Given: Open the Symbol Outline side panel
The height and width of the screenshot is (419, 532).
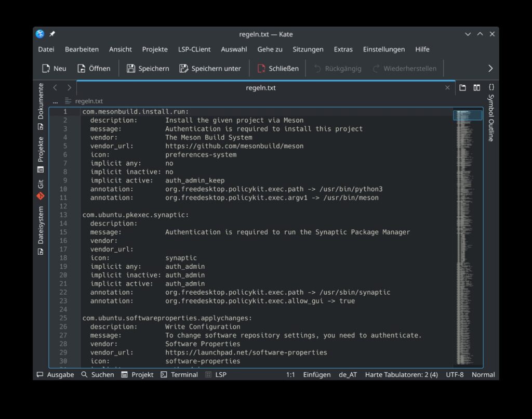Looking at the screenshot, I should click(491, 113).
